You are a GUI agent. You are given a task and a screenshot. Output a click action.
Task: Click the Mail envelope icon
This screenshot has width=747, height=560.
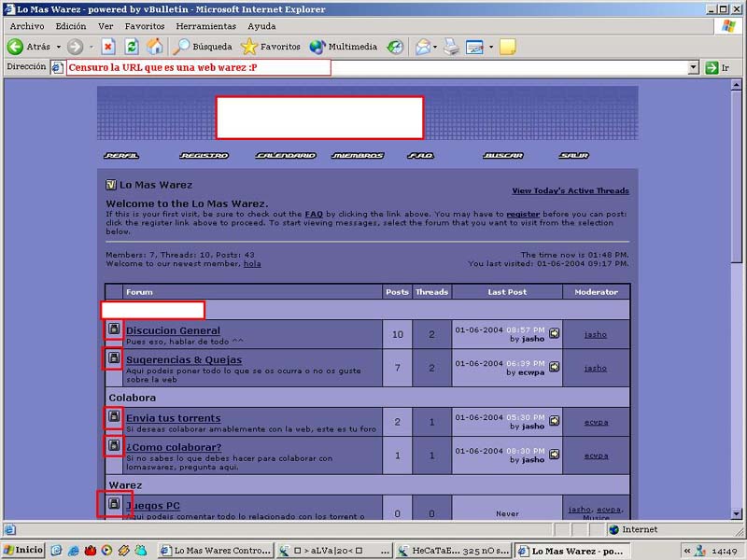point(423,47)
